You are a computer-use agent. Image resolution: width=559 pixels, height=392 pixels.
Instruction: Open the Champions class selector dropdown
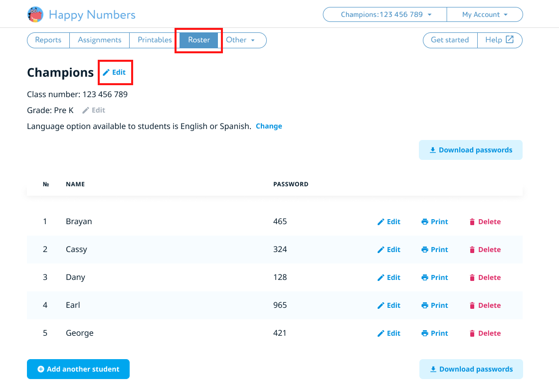pyautogui.click(x=385, y=14)
